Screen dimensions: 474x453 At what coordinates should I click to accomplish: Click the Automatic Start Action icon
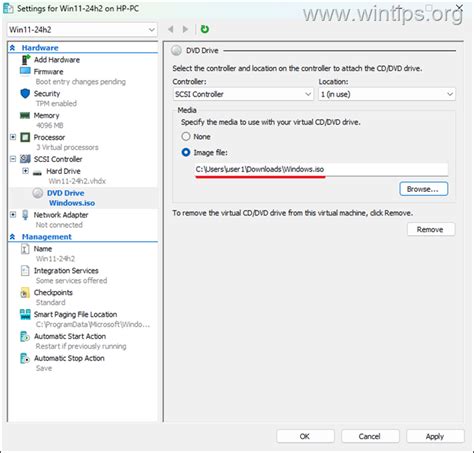[25, 336]
